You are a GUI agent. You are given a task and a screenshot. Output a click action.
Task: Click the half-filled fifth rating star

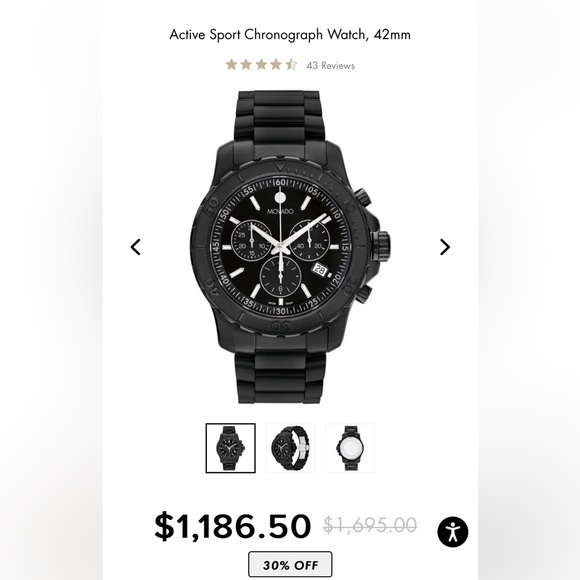[291, 65]
